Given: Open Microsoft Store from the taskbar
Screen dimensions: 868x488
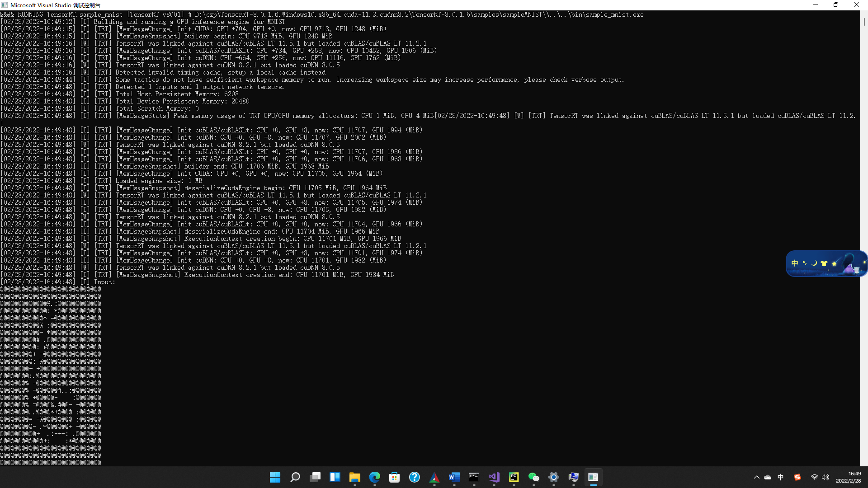Looking at the screenshot, I should point(394,477).
